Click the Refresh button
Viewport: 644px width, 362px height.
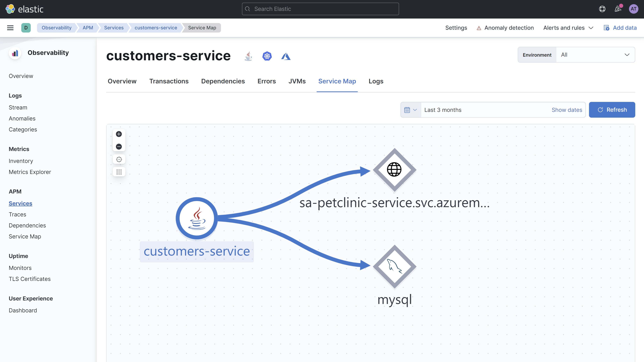point(612,110)
